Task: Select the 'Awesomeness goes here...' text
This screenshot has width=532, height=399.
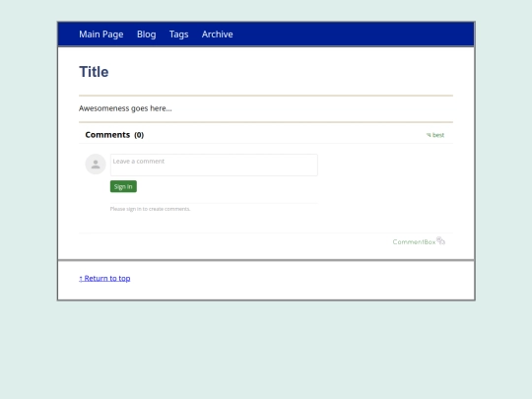Action: point(125,108)
